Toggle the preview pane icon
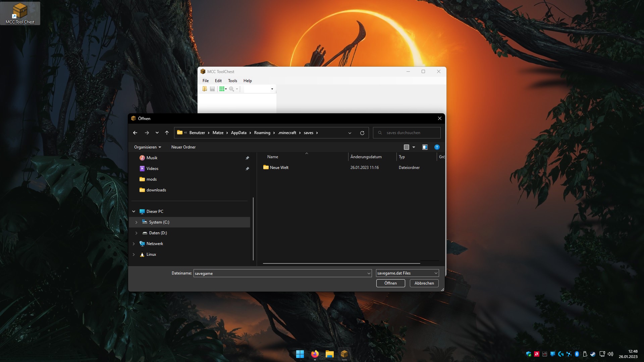The width and height of the screenshot is (644, 362). pos(425,147)
